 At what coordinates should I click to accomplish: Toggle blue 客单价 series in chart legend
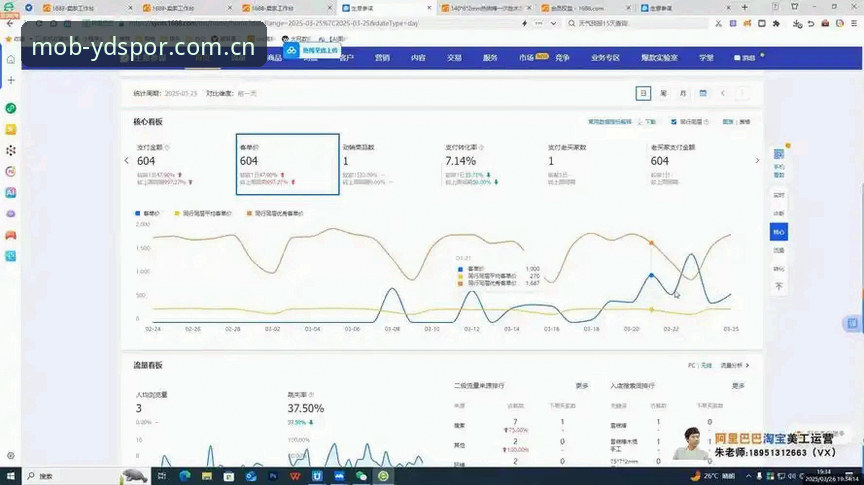coord(147,213)
